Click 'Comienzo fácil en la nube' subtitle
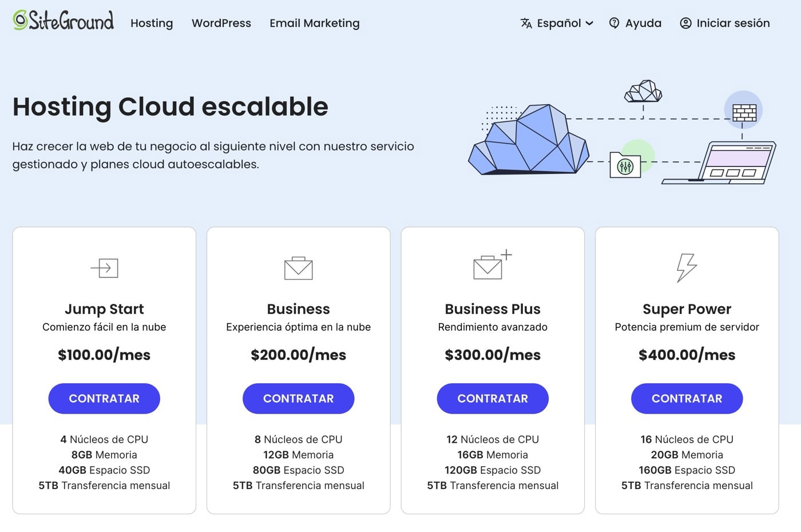801x532 pixels. [104, 327]
